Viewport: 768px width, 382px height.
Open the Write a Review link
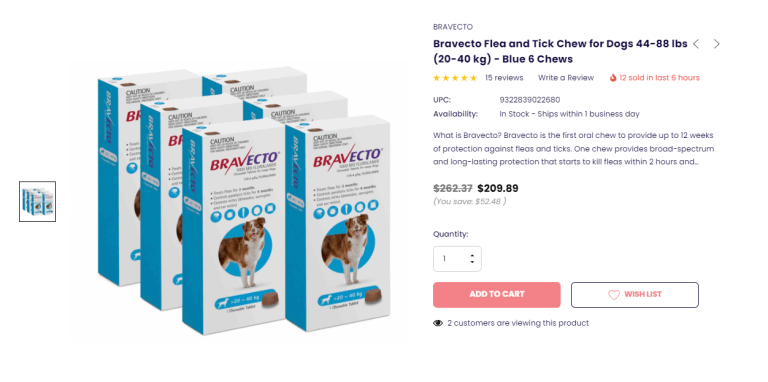[566, 78]
